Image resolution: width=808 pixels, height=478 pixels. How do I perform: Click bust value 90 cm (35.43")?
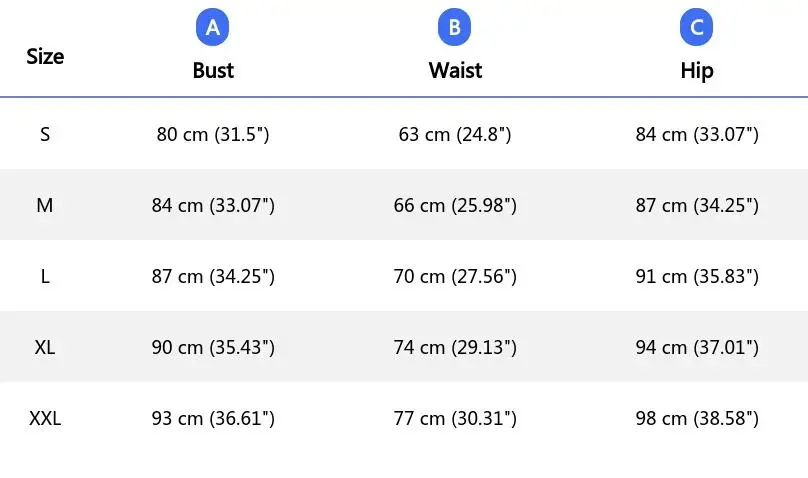[x=213, y=347]
